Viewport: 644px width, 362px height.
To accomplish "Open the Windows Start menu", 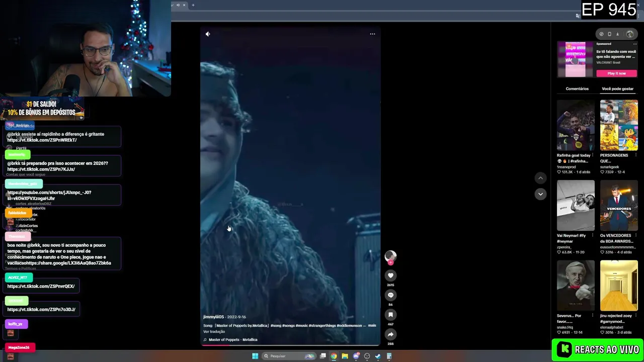I will click(x=255, y=356).
